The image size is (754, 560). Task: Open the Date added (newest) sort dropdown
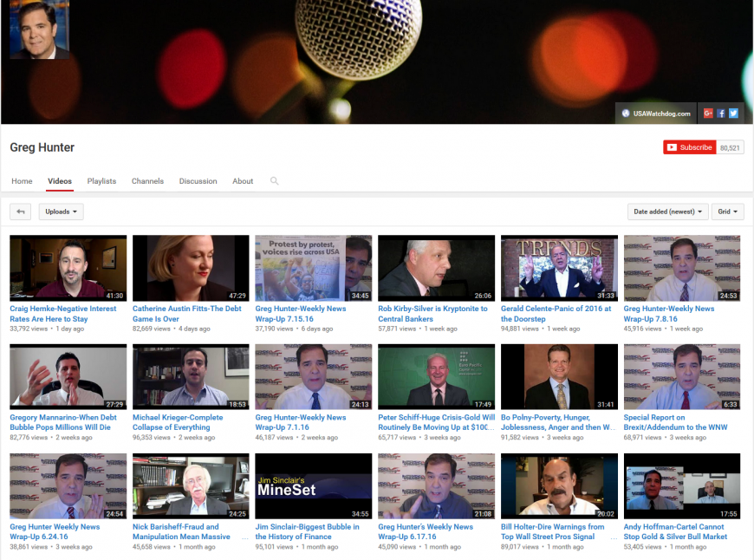coord(667,212)
